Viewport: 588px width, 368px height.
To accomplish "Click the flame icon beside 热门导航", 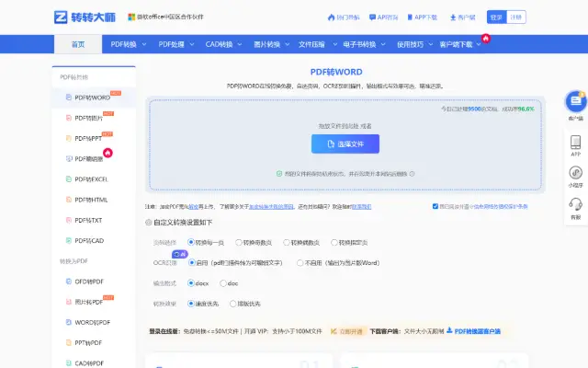I will [331, 17].
